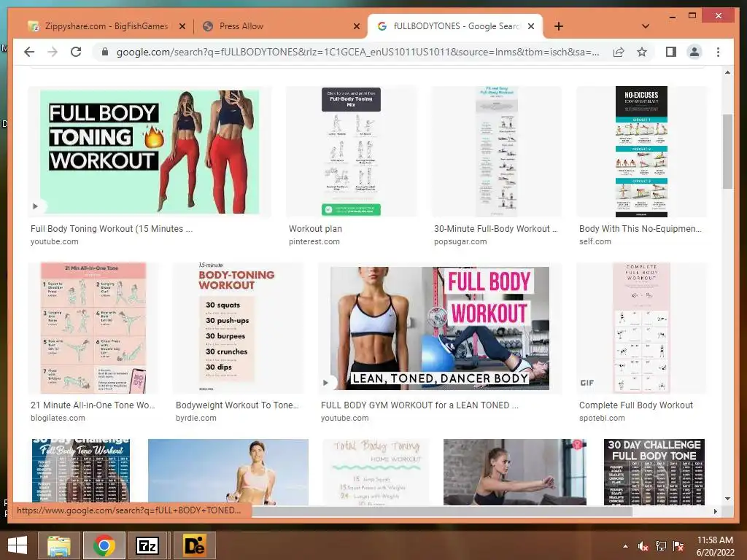Open the network tray icon
Screen dimensions: 747x560
coord(661,546)
